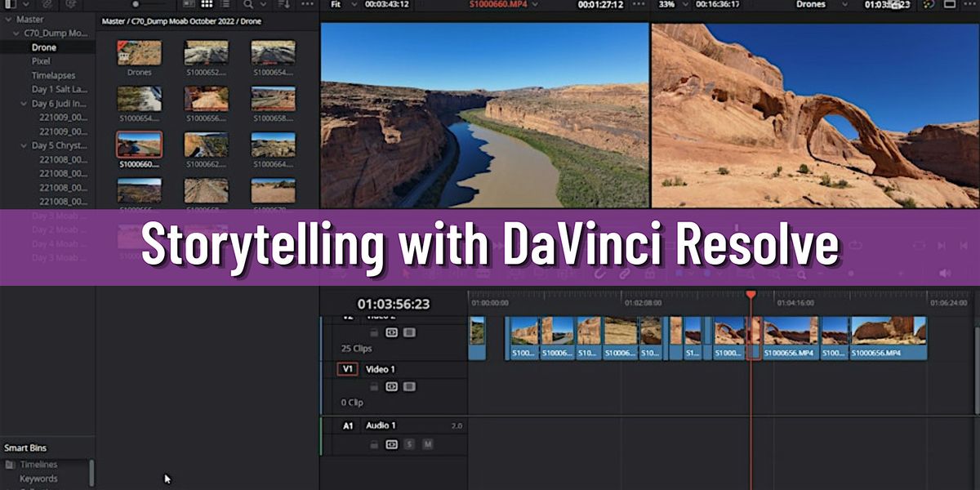Open media pool three-dot options menu

click(307, 4)
